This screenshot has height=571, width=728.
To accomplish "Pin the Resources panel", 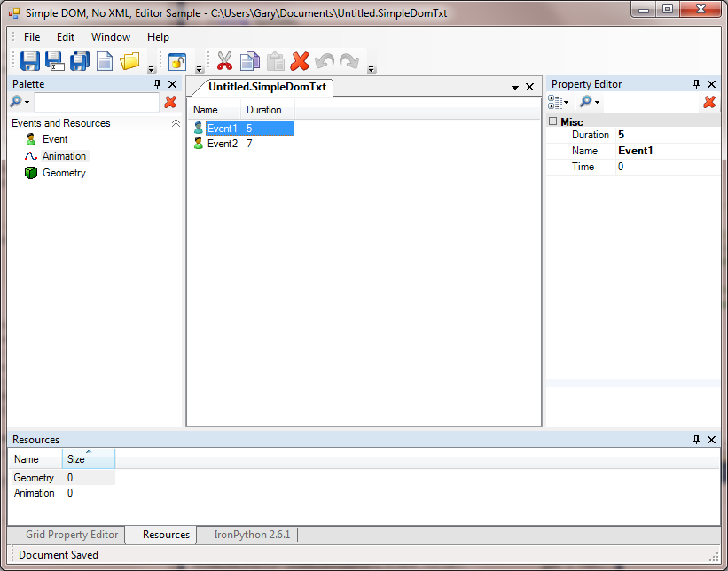I will point(696,439).
